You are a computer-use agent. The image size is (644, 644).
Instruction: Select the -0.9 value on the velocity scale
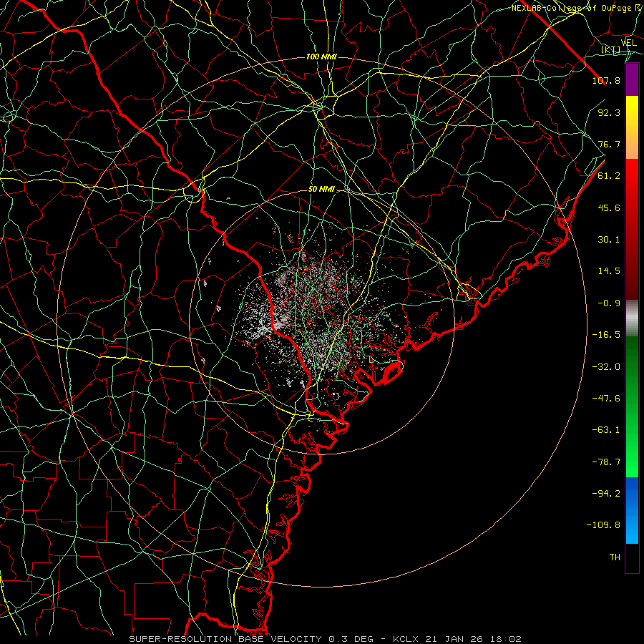(609, 303)
